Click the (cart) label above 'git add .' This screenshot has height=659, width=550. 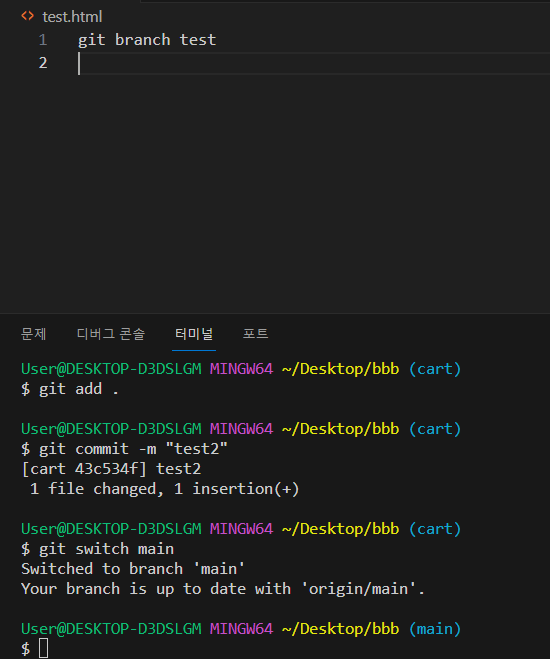point(435,369)
